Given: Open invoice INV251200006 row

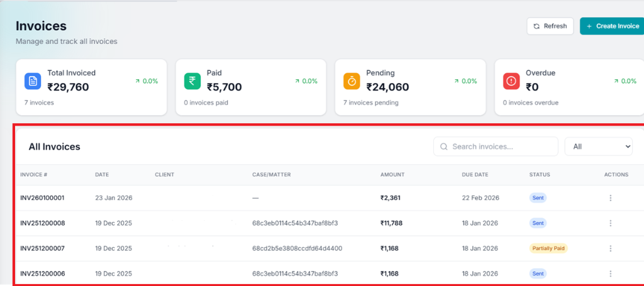Looking at the screenshot, I should (42, 273).
